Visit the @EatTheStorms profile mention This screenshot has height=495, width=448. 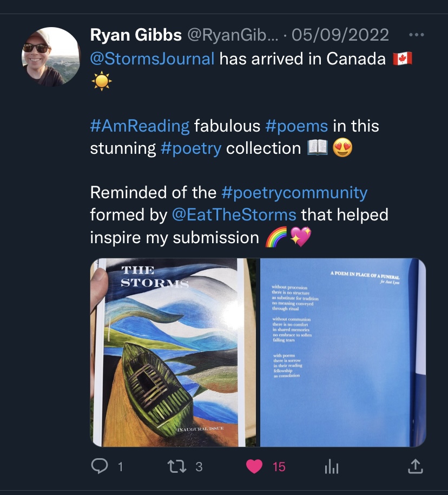click(234, 214)
